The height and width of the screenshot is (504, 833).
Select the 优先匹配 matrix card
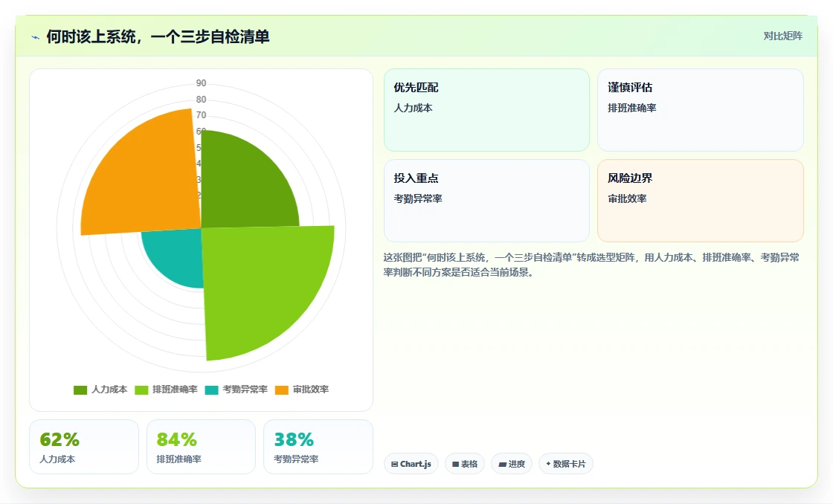(x=486, y=110)
